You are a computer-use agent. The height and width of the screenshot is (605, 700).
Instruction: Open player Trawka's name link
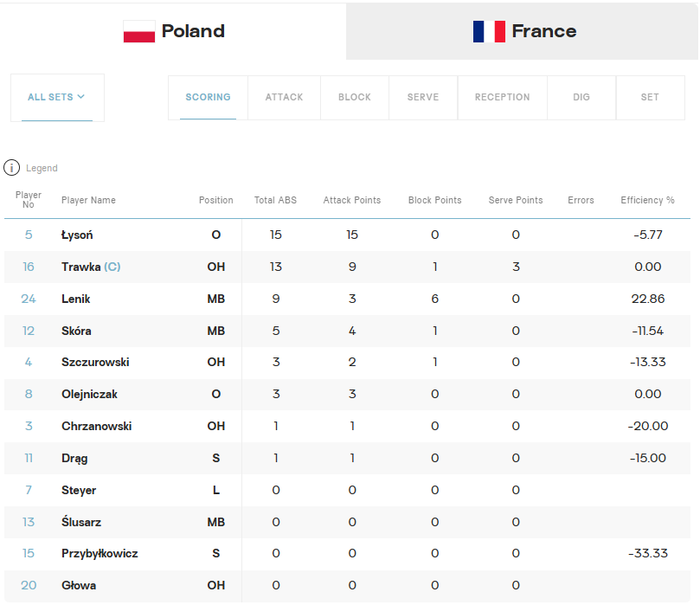[80, 267]
